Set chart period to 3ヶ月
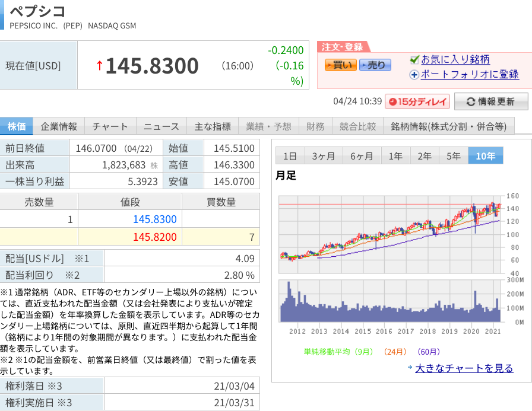Screen dimensions: 532x411 click(324, 156)
